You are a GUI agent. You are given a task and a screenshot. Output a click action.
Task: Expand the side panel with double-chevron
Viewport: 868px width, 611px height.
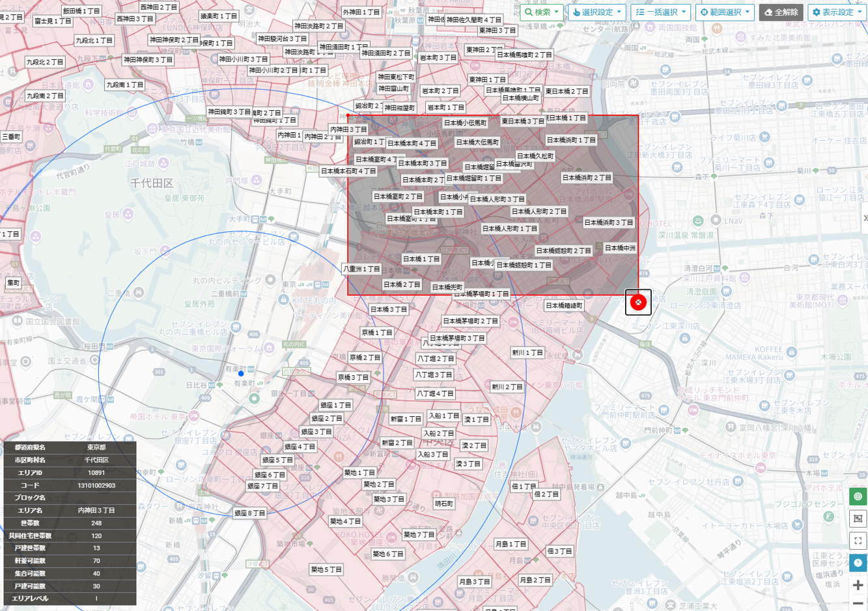tap(864, 218)
